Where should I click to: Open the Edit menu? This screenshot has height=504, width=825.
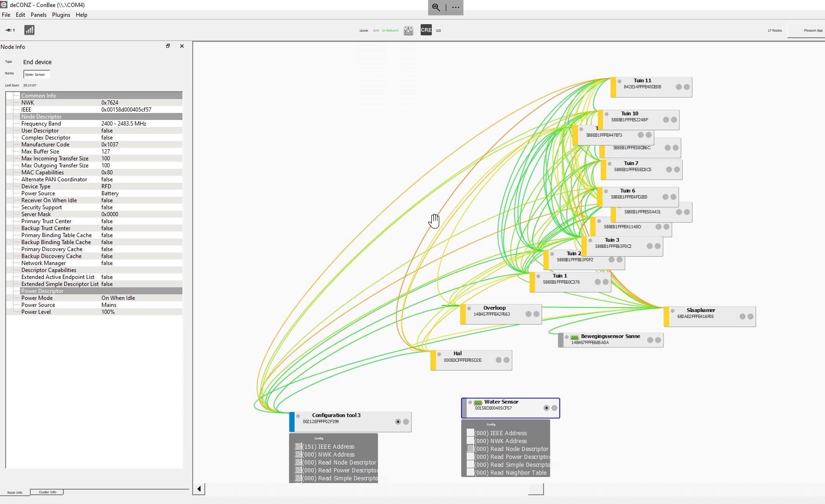(20, 15)
